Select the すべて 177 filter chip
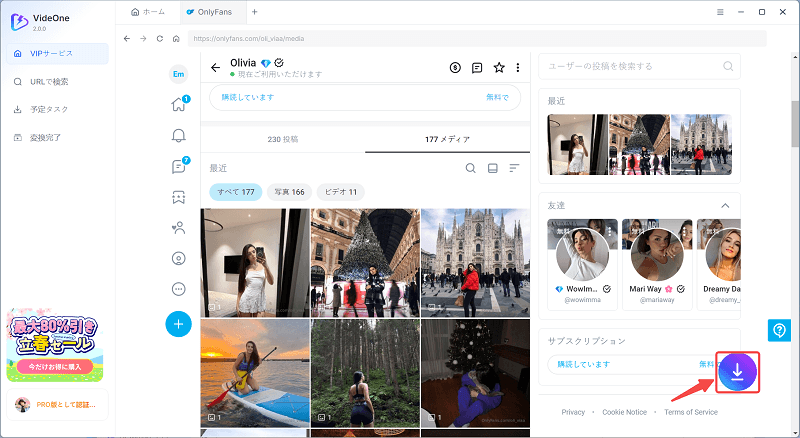800x438 pixels. pyautogui.click(x=234, y=191)
